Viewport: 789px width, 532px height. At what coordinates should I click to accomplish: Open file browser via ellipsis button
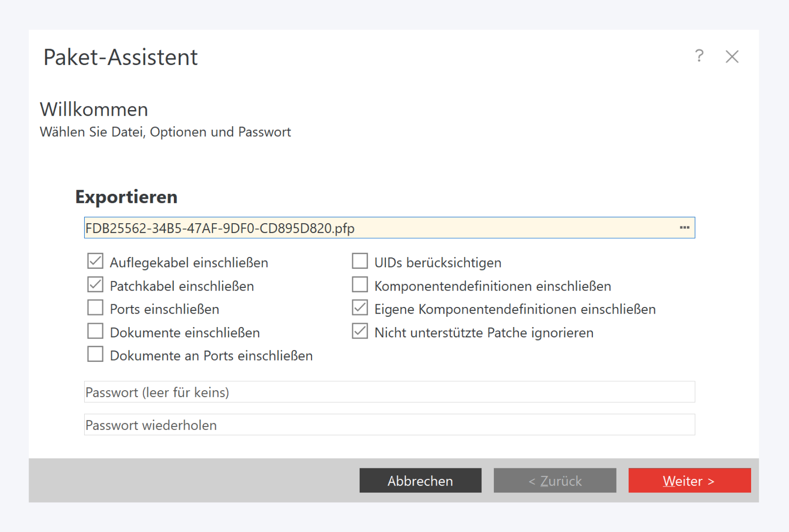point(684,228)
